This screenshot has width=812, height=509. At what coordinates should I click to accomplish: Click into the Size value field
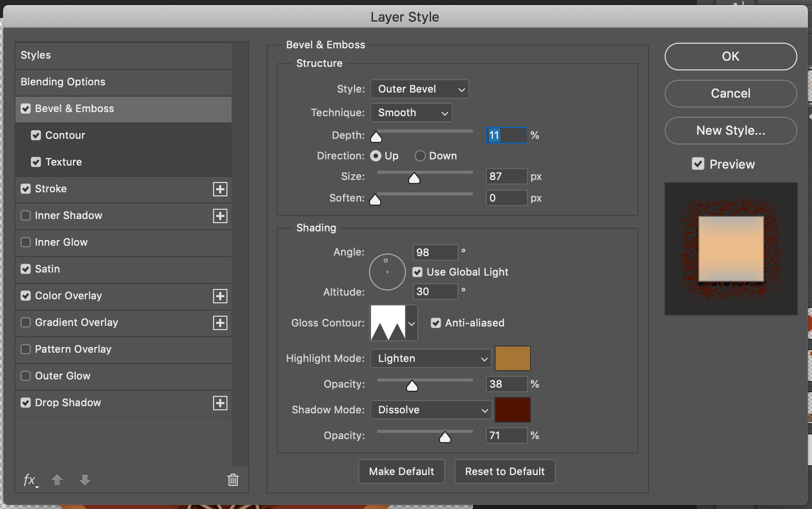point(506,176)
